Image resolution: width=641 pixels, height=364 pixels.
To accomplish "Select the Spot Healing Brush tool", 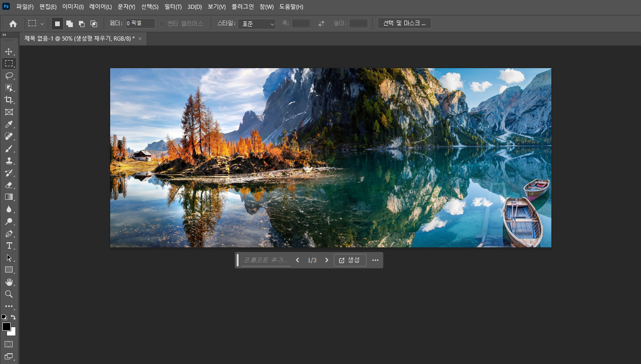I will (9, 136).
